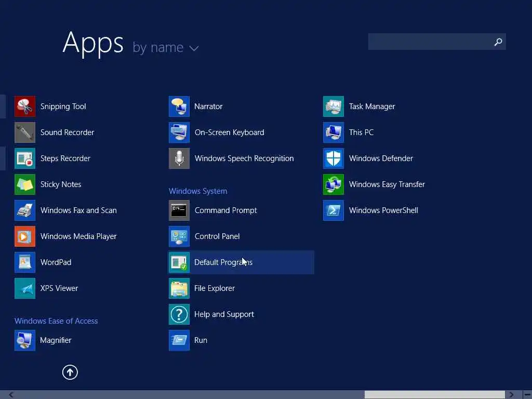Screen dimensions: 532x399
Task: Click the 'Windows Defender' text label
Action: coord(381,158)
